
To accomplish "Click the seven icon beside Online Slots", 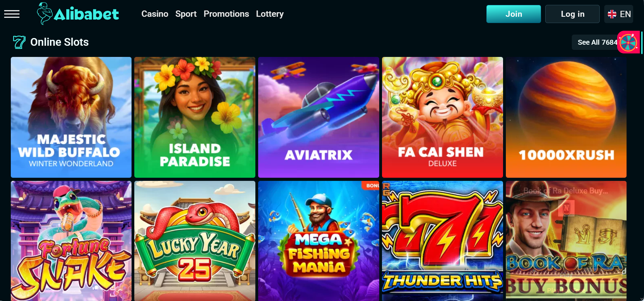I will coord(19,42).
